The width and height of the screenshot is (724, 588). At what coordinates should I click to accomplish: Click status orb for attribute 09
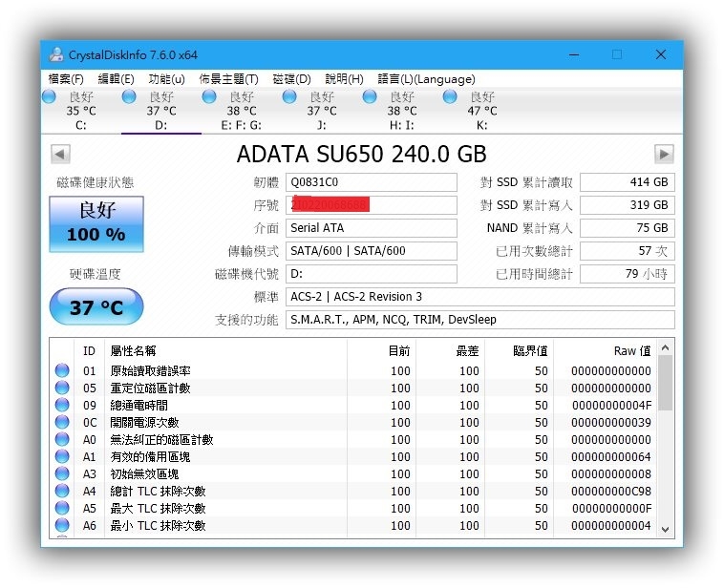[62, 405]
